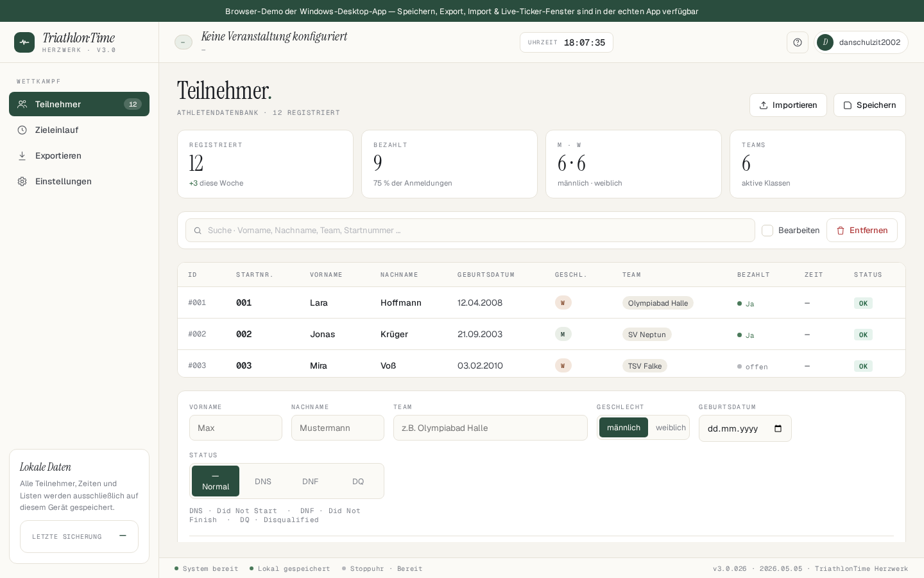The height and width of the screenshot is (578, 924).
Task: Click the Team column header
Action: tap(631, 275)
